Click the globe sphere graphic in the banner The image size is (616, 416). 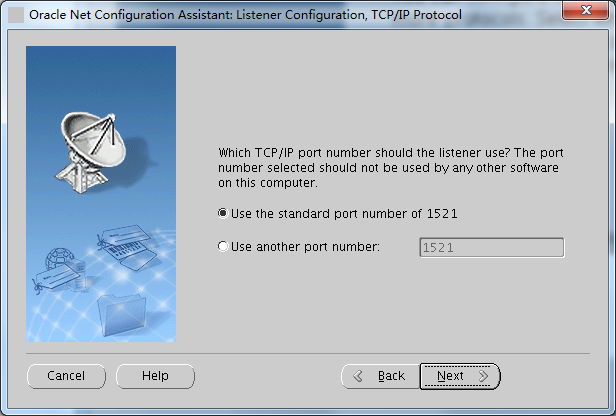click(x=59, y=258)
